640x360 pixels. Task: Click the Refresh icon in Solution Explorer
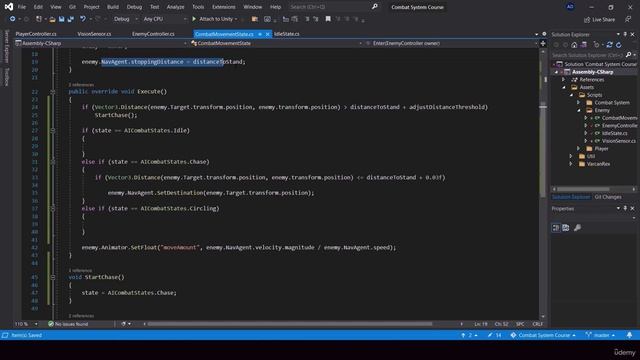tap(619, 45)
